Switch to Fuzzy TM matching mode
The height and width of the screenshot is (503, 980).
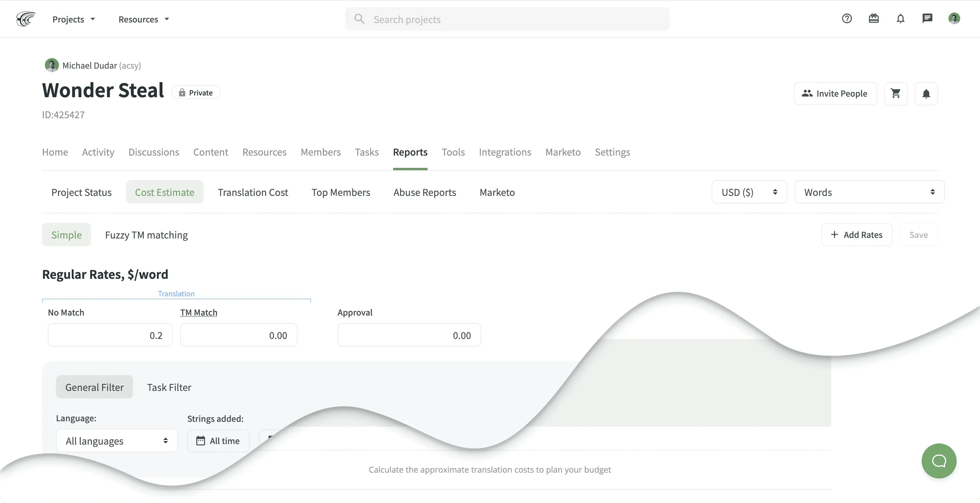(146, 234)
